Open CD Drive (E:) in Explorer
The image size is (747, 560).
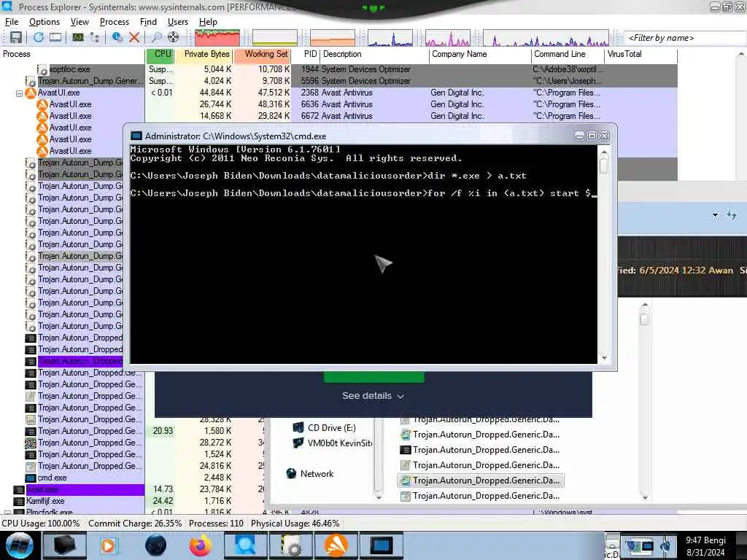click(331, 427)
